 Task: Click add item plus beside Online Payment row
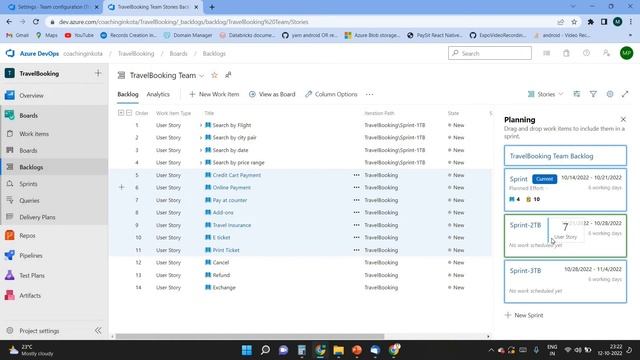(x=121, y=187)
